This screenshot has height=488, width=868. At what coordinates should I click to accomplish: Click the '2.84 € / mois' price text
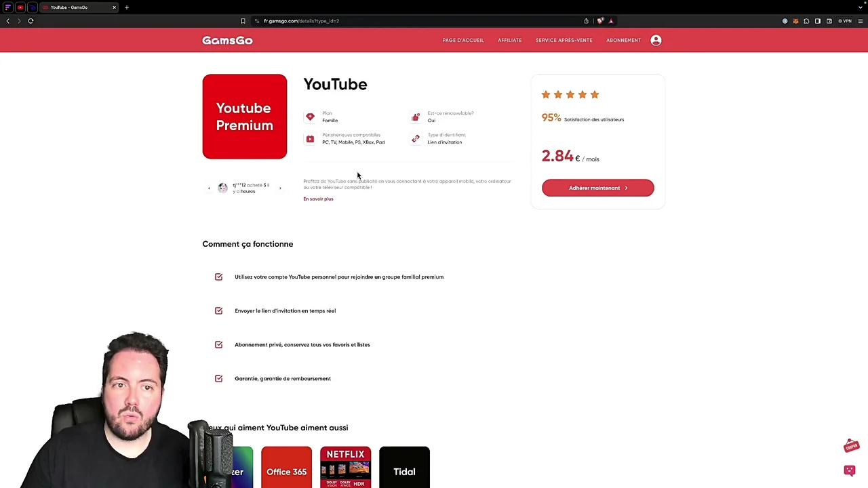pyautogui.click(x=570, y=157)
